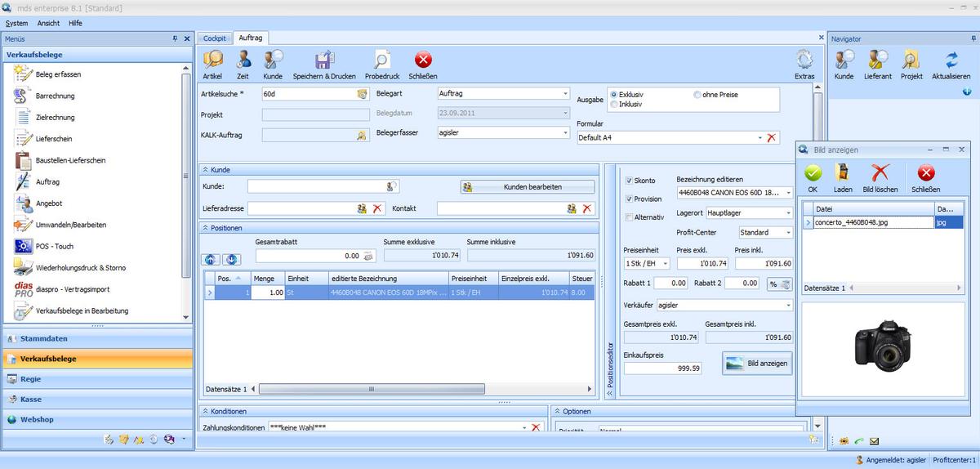
Task: Click search icon beside Lieferadresse field
Action: pos(362,208)
